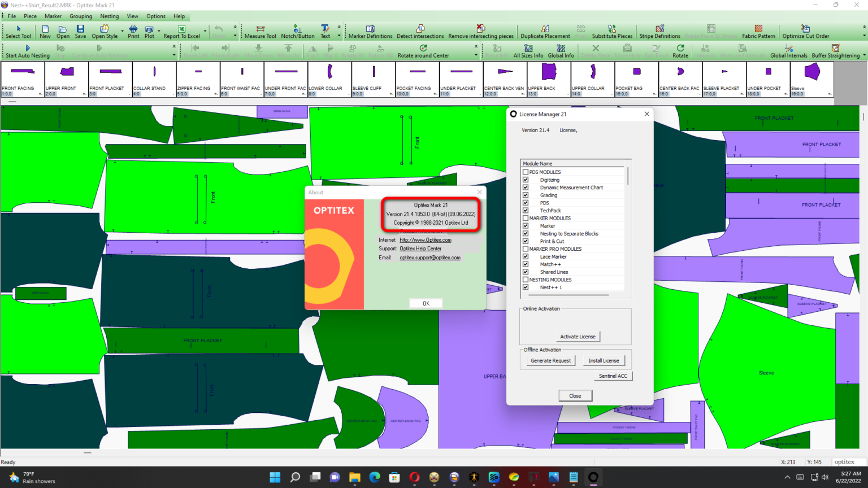
Task: Uncheck the Lace Marker module
Action: pyautogui.click(x=526, y=256)
